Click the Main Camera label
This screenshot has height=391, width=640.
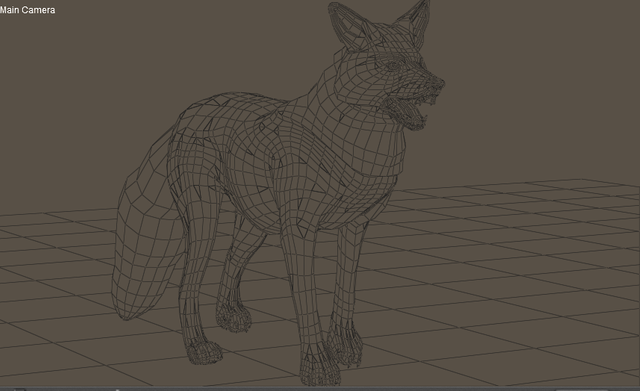coord(27,10)
